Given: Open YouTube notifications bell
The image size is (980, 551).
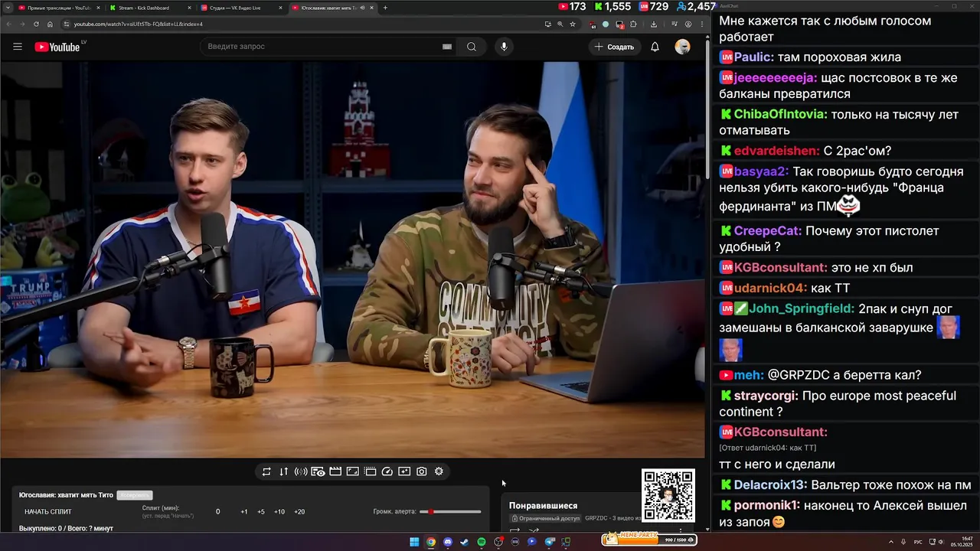Looking at the screenshot, I should pos(655,47).
